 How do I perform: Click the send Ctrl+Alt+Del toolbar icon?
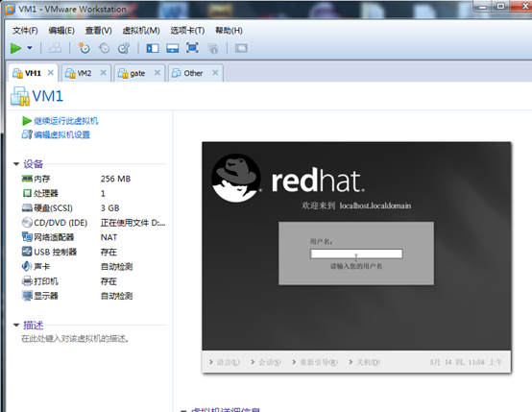tap(55, 48)
